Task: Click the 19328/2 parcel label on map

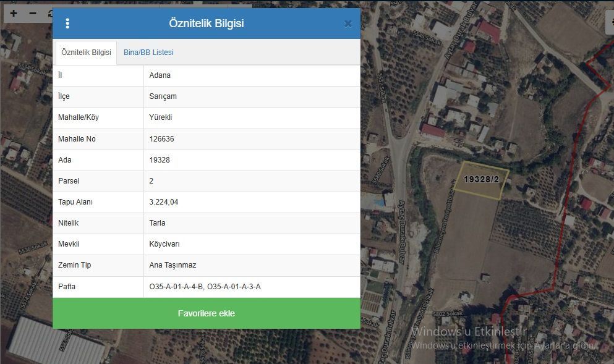Action: click(x=481, y=179)
